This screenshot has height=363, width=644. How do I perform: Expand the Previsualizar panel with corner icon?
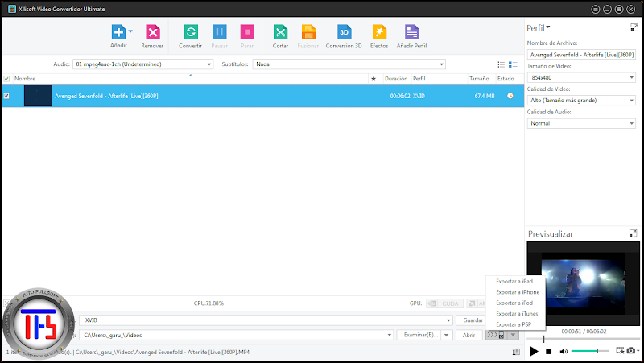point(633,233)
